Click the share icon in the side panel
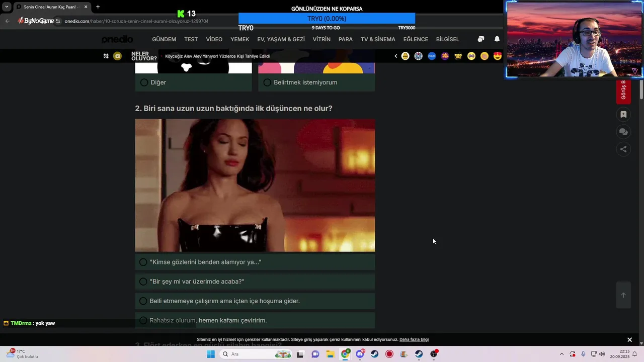This screenshot has width=644, height=362. (x=623, y=149)
